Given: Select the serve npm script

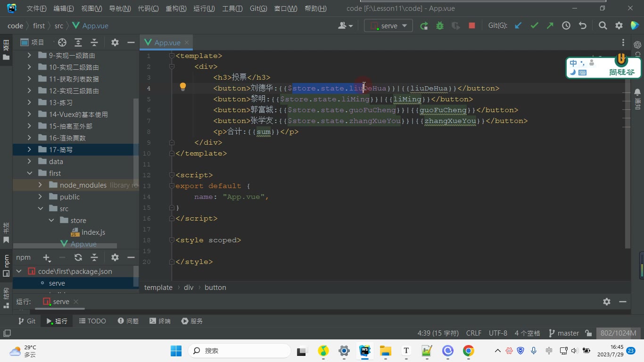Looking at the screenshot, I should (x=57, y=283).
